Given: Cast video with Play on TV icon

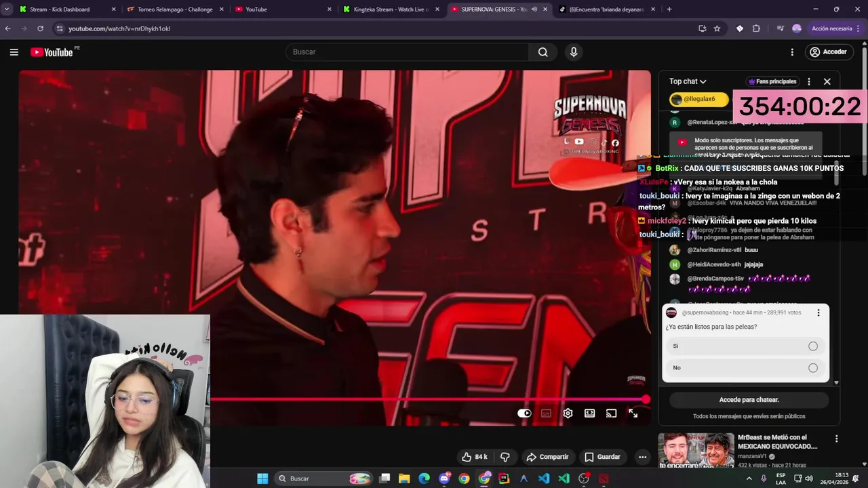Looking at the screenshot, I should point(611,413).
